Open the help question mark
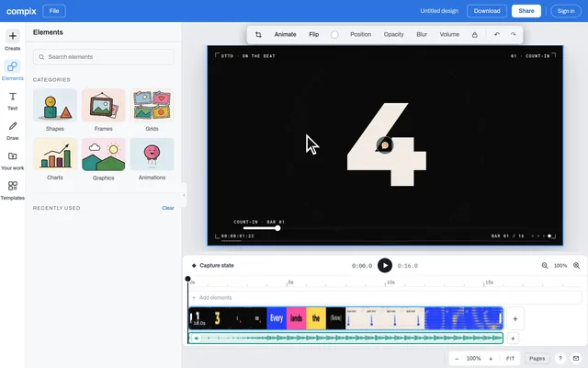588x368 pixels. point(560,358)
